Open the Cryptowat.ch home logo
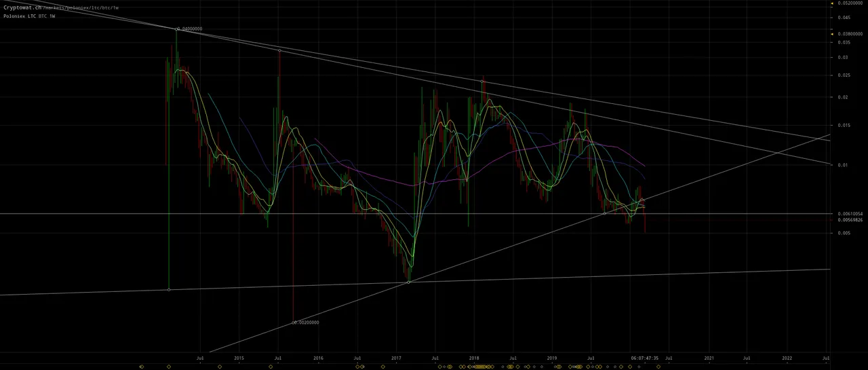Viewport: 868px width, 370px height. click(22, 7)
